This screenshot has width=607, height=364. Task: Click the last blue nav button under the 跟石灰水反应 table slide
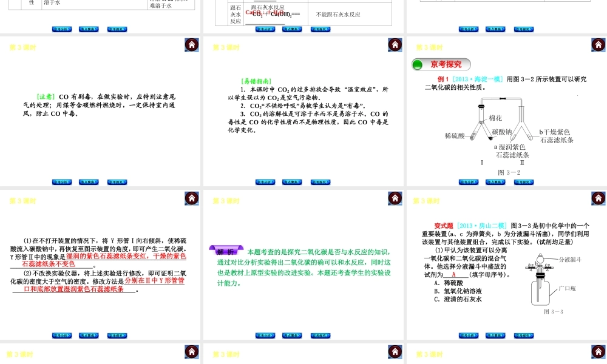click(320, 29)
